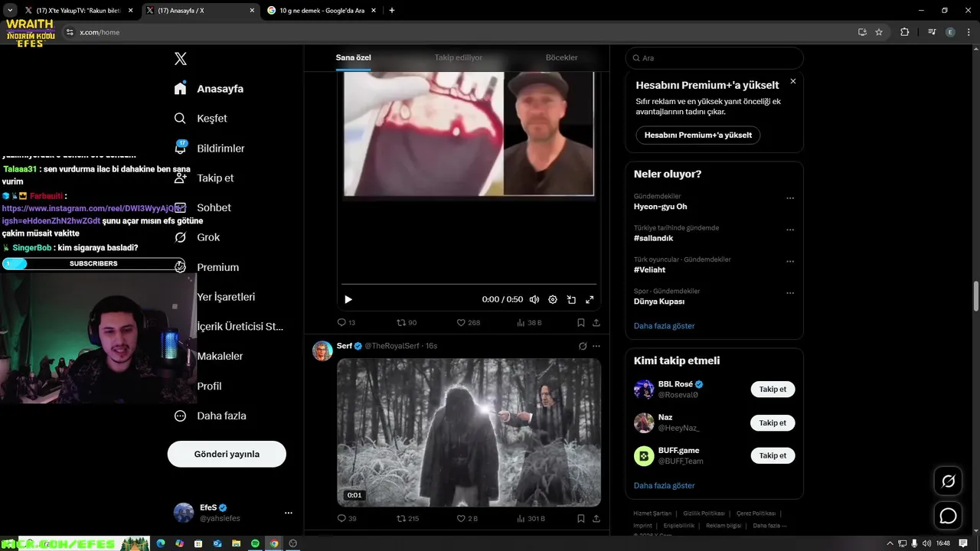
Task: Open Keşfet explore page
Action: pyautogui.click(x=201, y=119)
